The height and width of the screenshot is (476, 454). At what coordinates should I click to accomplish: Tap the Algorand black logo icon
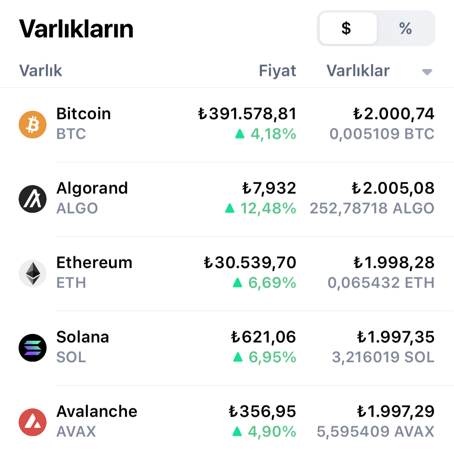tap(33, 199)
